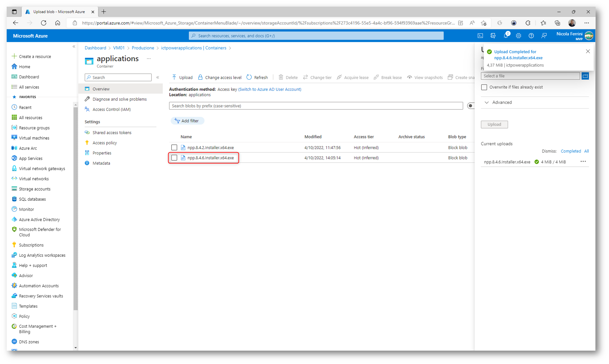This screenshot has height=364, width=609.
Task: Open Directories and subscriptions filter icon
Action: coord(493,36)
